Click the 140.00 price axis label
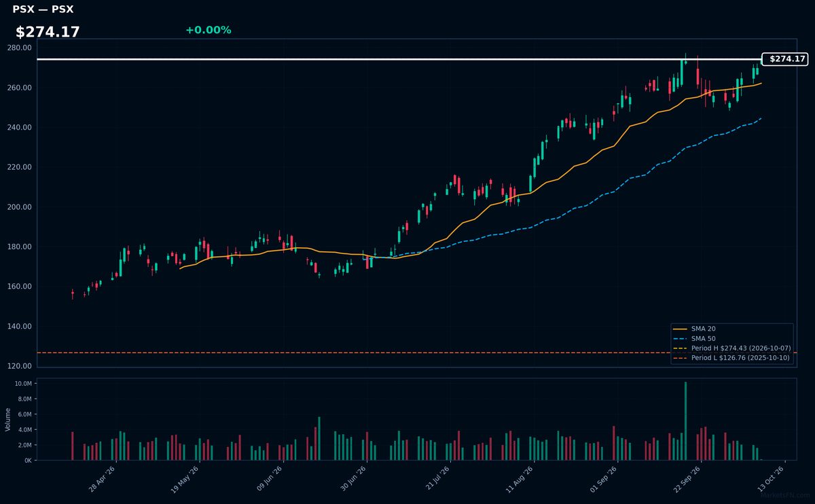815x504 pixels. point(19,326)
